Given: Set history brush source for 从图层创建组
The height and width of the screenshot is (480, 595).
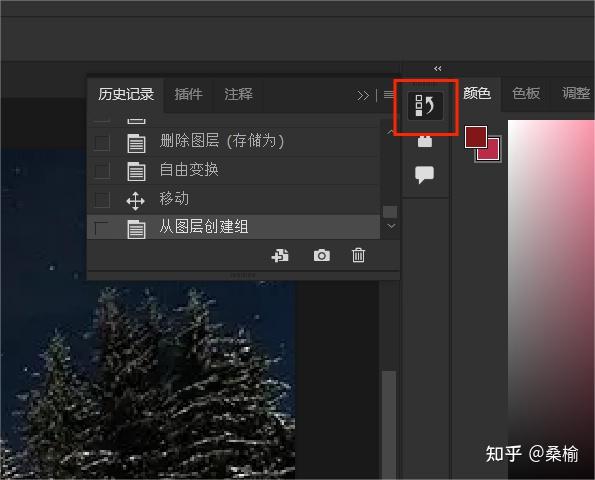Looking at the screenshot, I should click(x=102, y=228).
